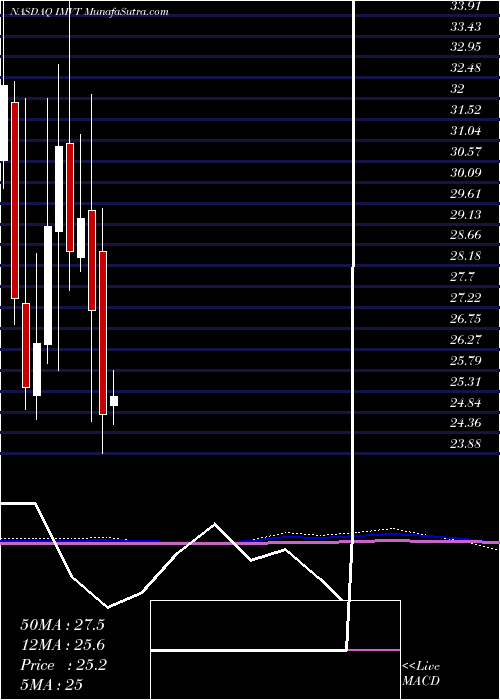Click the 32.95 price axis label
The height and width of the screenshot is (700, 500).
click(x=466, y=47)
